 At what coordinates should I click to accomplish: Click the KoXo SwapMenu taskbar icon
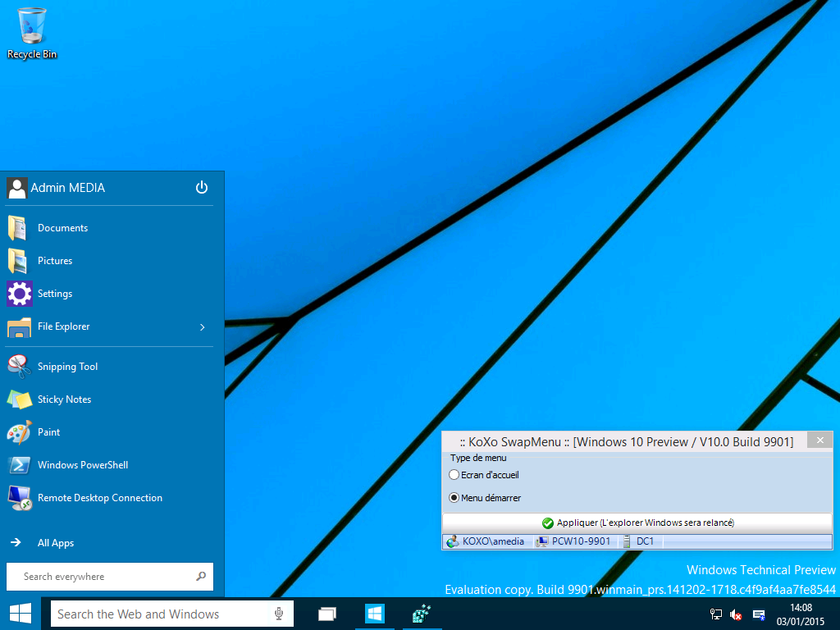click(x=422, y=614)
